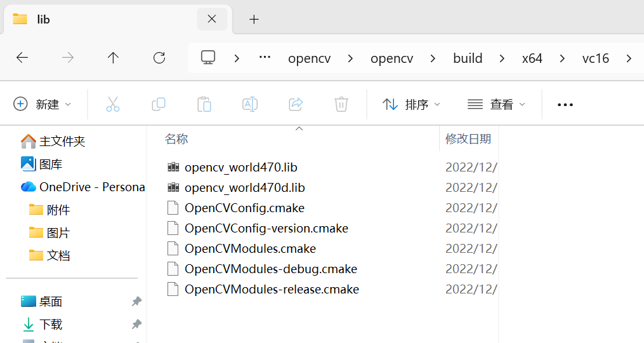Screen dimensions: 644x343
Task: Close the lib tab
Action: [212, 19]
